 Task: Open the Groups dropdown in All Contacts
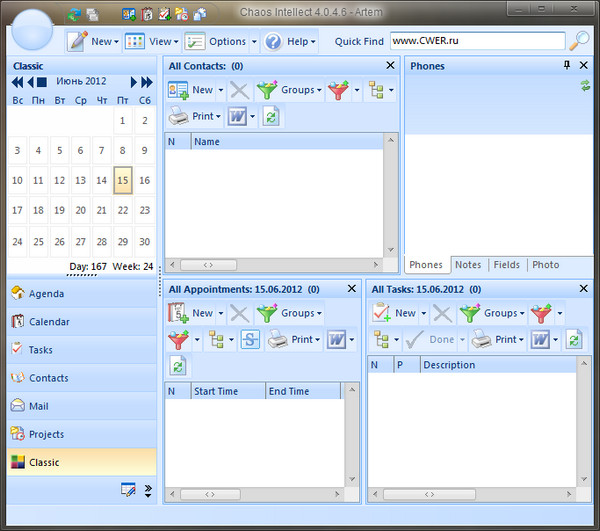coord(290,90)
